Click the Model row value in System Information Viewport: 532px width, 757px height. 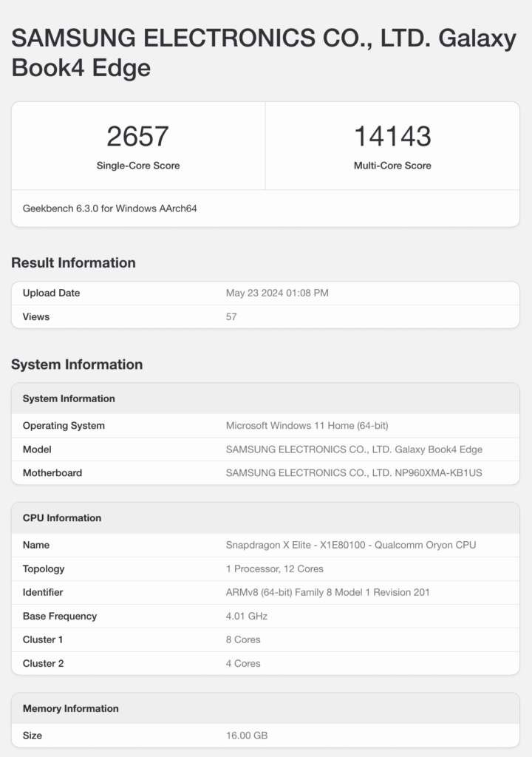(x=353, y=449)
